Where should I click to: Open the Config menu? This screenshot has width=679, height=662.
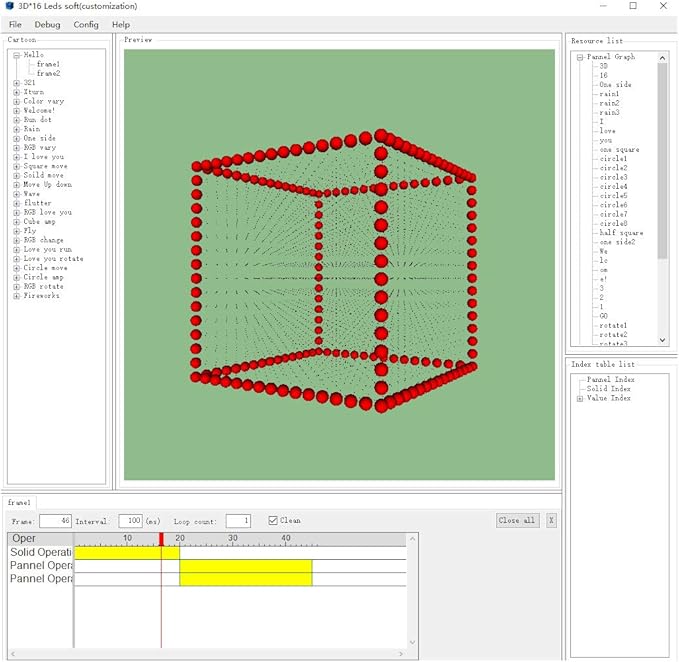point(86,24)
